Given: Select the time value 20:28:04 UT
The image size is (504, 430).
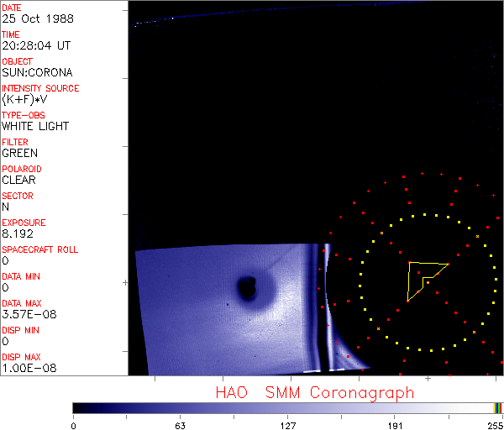Looking at the screenshot, I should (x=36, y=45).
